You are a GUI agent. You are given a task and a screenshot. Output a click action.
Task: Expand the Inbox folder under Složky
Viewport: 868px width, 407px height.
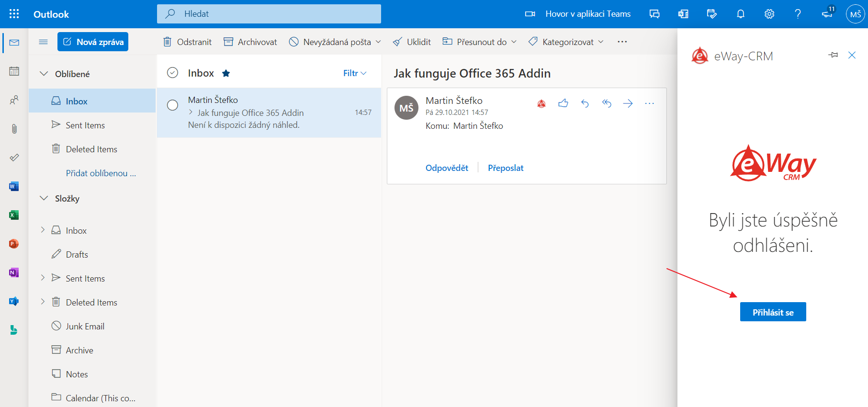(x=43, y=230)
